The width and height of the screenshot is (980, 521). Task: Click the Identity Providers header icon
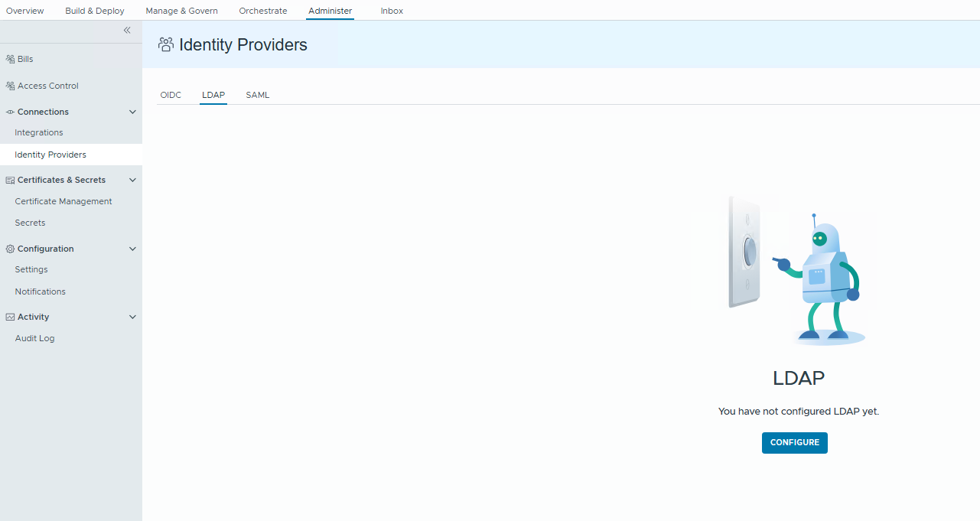coord(166,44)
